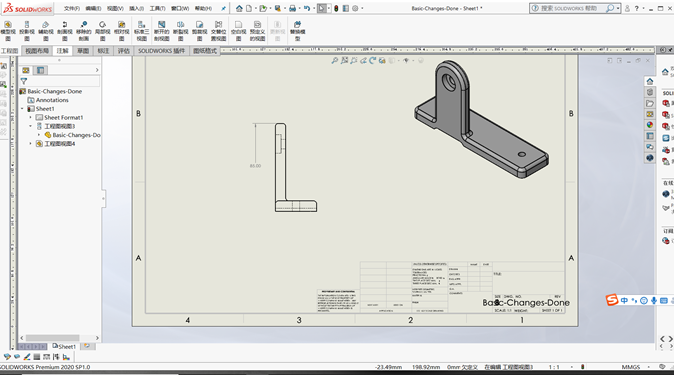Switch to the 草图 (Sketch) tab

pyautogui.click(x=83, y=51)
